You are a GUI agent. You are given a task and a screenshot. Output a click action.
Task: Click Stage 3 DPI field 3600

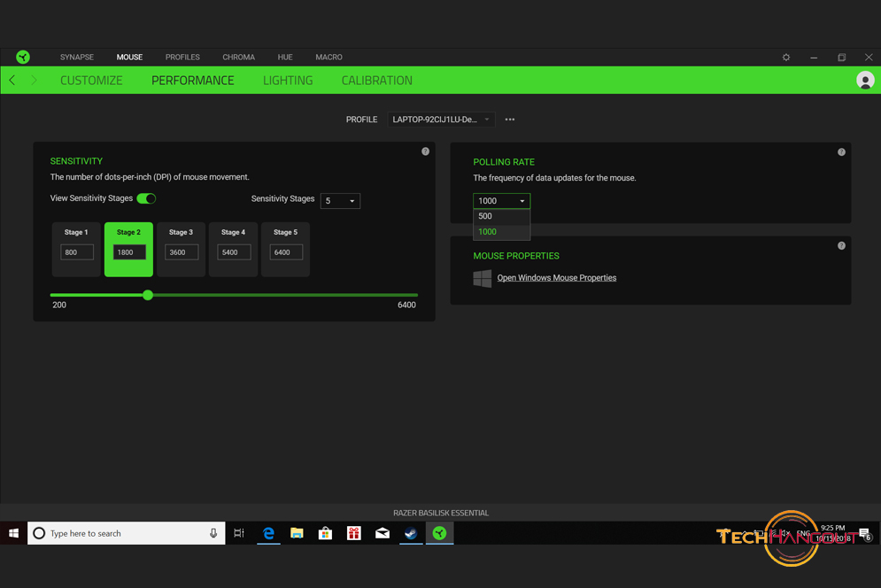[x=182, y=252]
